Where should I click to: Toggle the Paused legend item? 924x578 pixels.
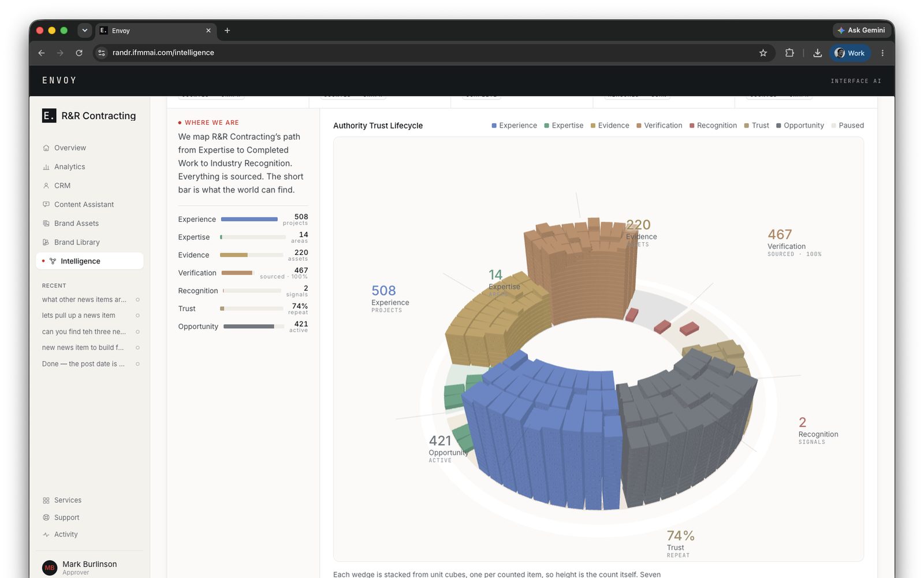[x=847, y=125]
